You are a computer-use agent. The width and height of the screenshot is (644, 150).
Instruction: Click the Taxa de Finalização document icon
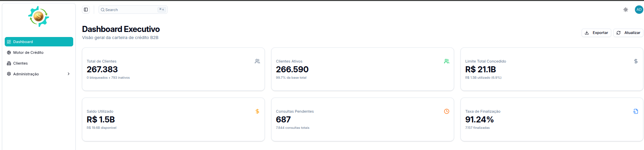(x=636, y=111)
